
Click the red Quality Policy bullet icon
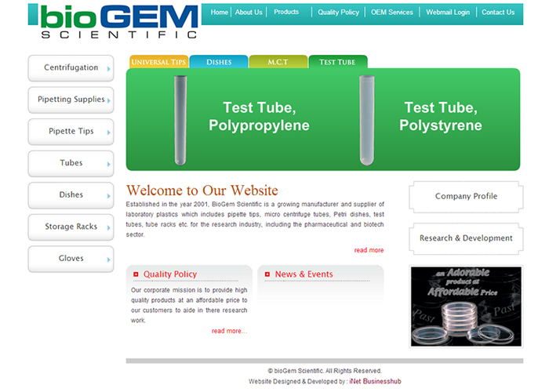pos(136,274)
